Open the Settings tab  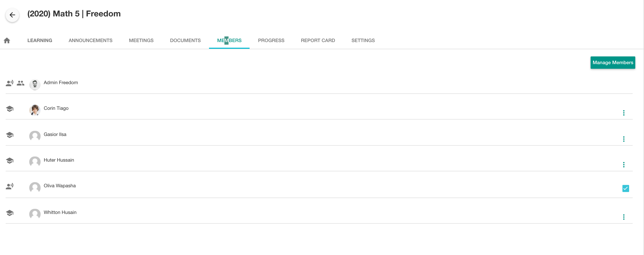pyautogui.click(x=363, y=41)
